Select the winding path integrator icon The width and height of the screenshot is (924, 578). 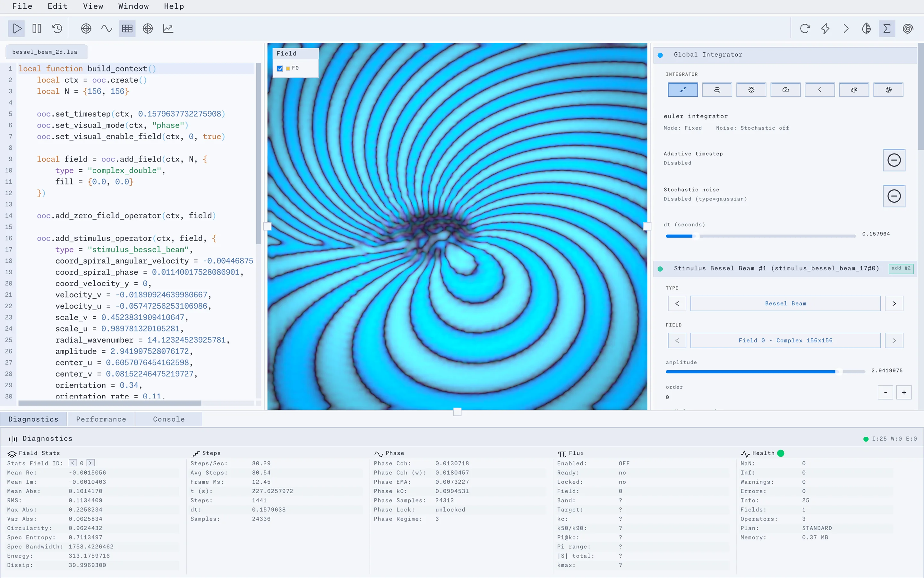click(x=717, y=90)
